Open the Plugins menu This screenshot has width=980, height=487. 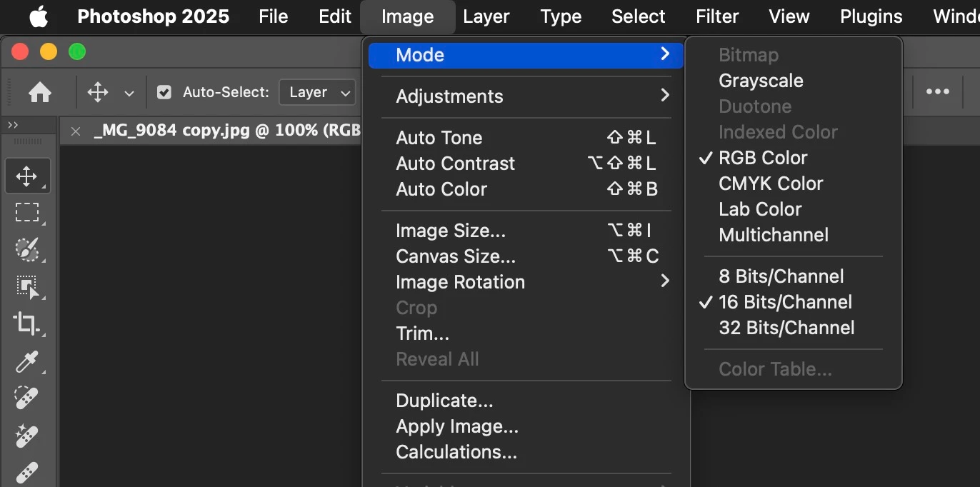pos(871,16)
